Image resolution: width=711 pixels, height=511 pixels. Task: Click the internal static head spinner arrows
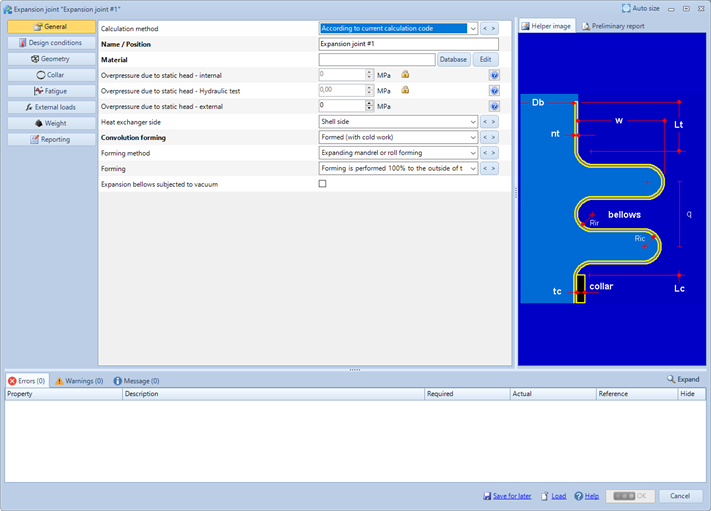point(369,75)
